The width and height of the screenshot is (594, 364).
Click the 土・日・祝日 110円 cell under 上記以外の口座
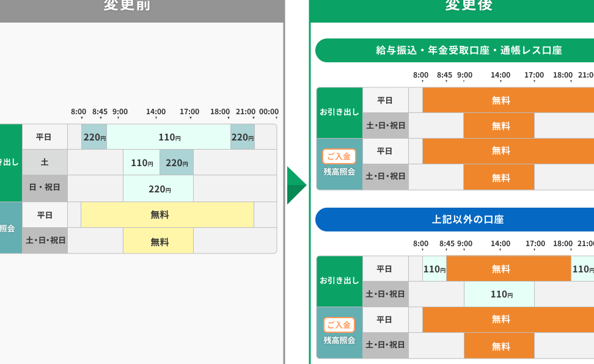[x=499, y=294]
